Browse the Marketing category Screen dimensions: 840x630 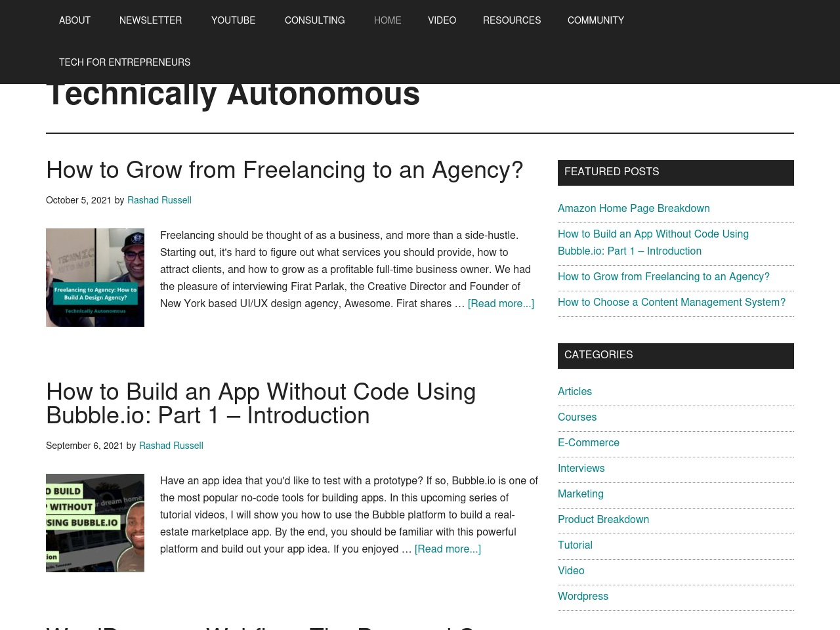[581, 493]
